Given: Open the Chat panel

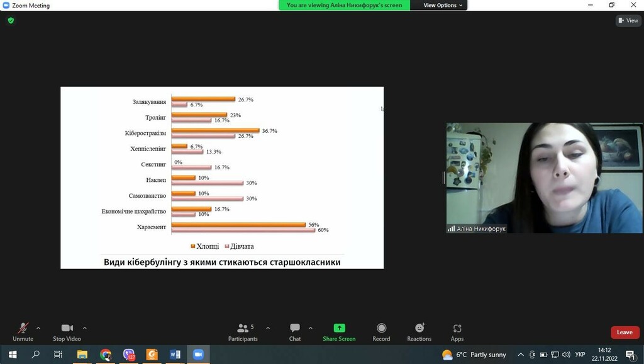Looking at the screenshot, I should [x=295, y=331].
